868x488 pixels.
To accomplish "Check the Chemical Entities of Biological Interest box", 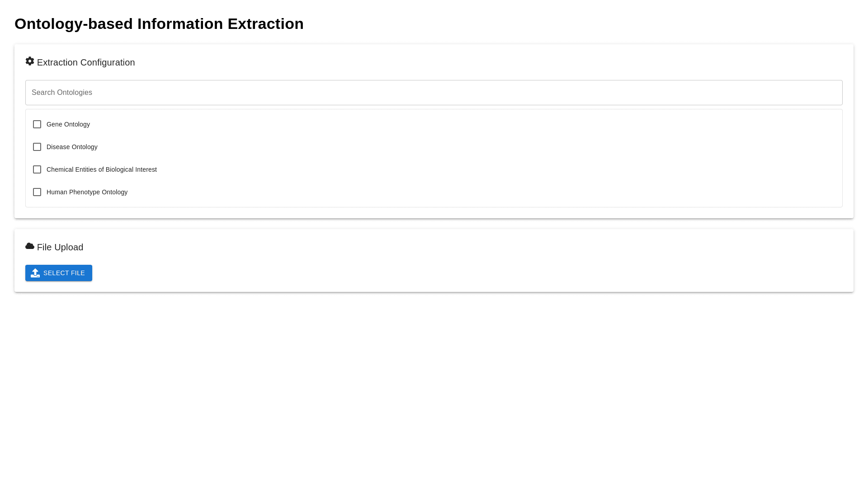I will (37, 169).
